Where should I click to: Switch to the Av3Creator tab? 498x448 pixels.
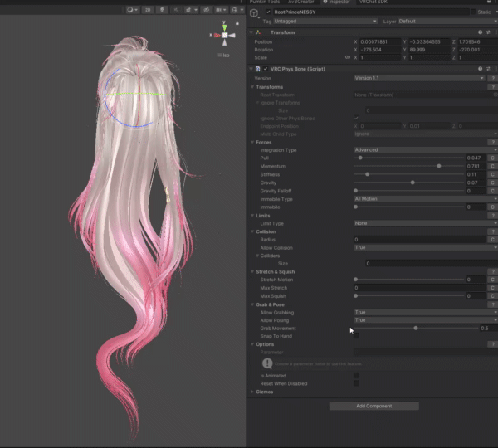[300, 2]
